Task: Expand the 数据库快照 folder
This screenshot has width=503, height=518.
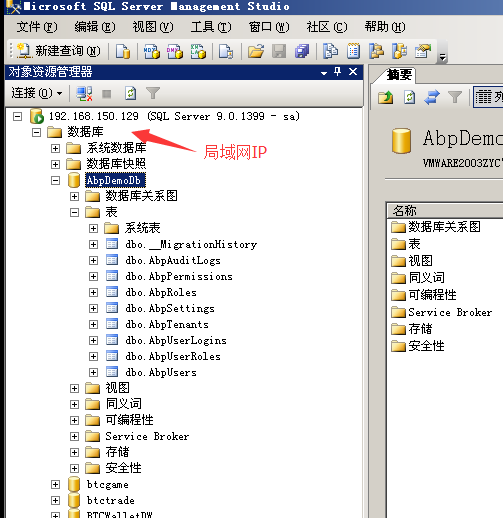Action: click(55, 164)
